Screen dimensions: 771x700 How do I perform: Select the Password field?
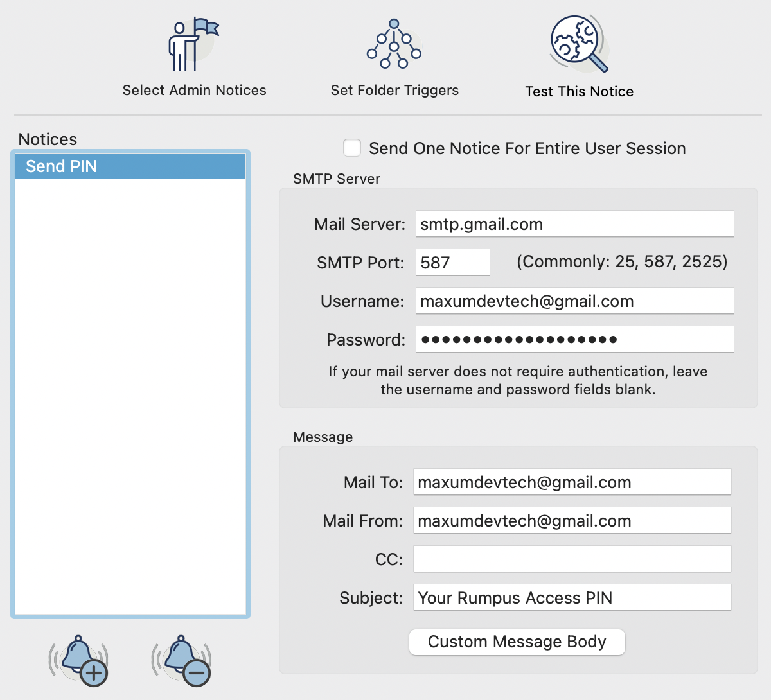point(574,340)
